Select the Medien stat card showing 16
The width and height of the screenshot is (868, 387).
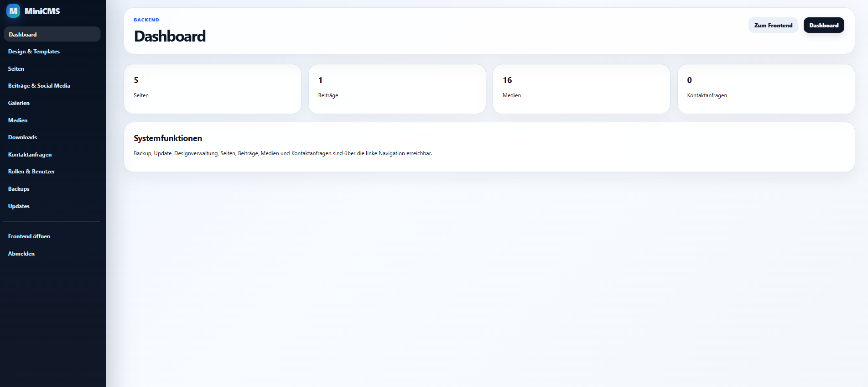click(x=582, y=89)
